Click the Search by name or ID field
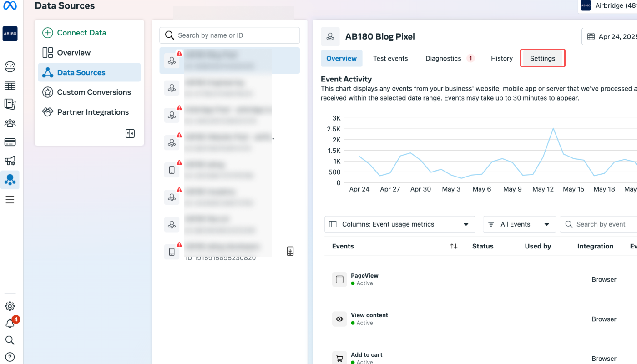637x364 pixels. pos(229,35)
